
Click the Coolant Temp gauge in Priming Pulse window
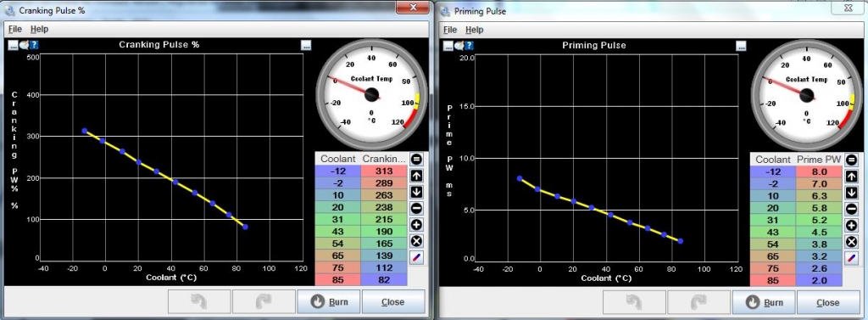point(806,94)
